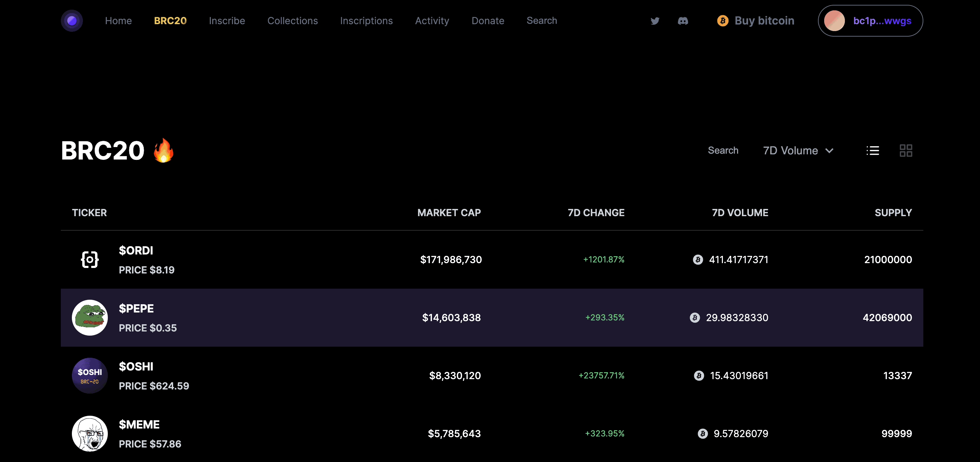Open the Collections nav tab
Image resolution: width=980 pixels, height=462 pixels.
[x=292, y=20]
